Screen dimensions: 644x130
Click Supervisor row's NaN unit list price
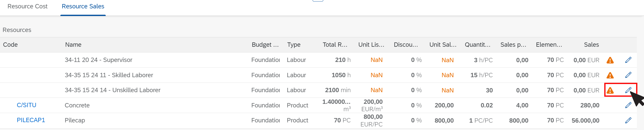pos(377,60)
